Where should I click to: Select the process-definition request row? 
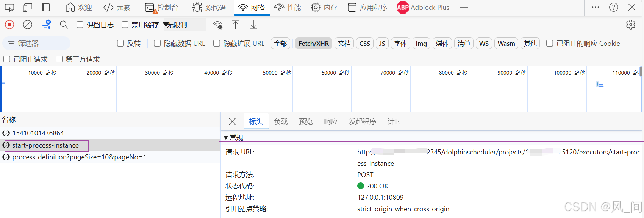pyautogui.click(x=79, y=157)
